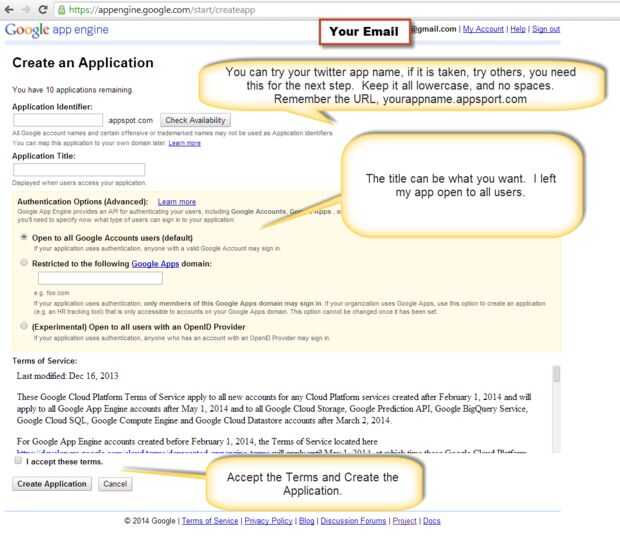Open footer Terms of Service link
Screen dimensions: 620x551
coord(210,521)
